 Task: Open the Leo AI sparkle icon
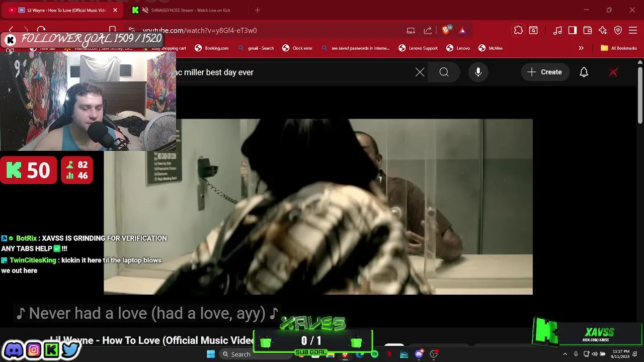tap(603, 30)
